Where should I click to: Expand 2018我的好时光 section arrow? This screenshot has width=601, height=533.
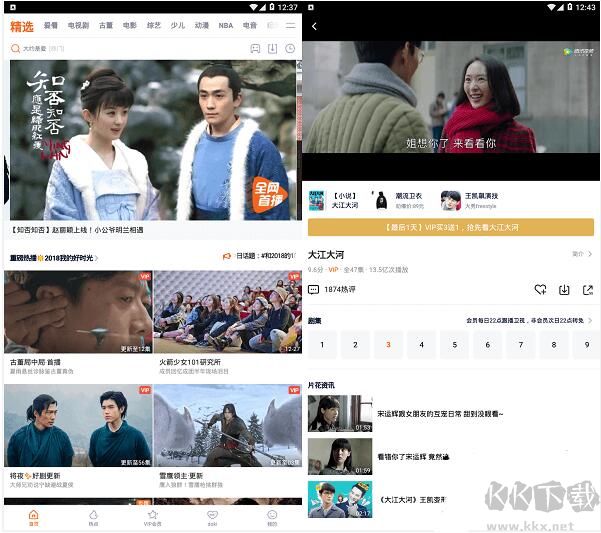[96, 258]
